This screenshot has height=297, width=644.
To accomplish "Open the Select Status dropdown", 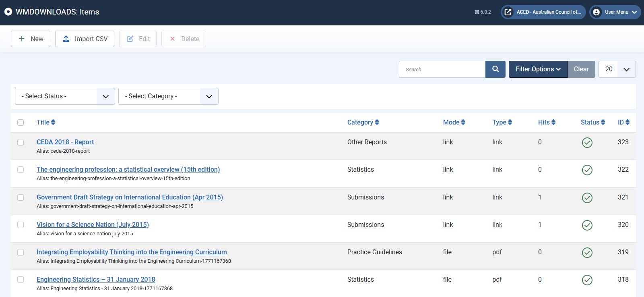I will [x=65, y=96].
